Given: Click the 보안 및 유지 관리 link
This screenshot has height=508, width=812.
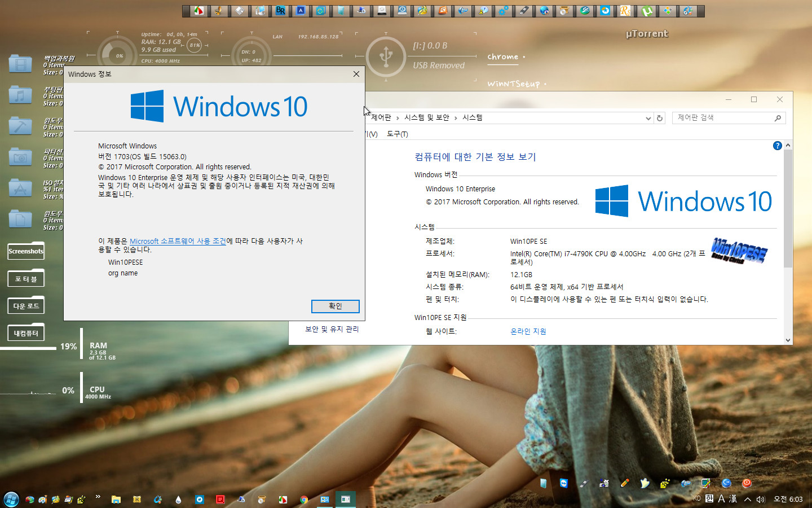Looking at the screenshot, I should click(x=332, y=329).
